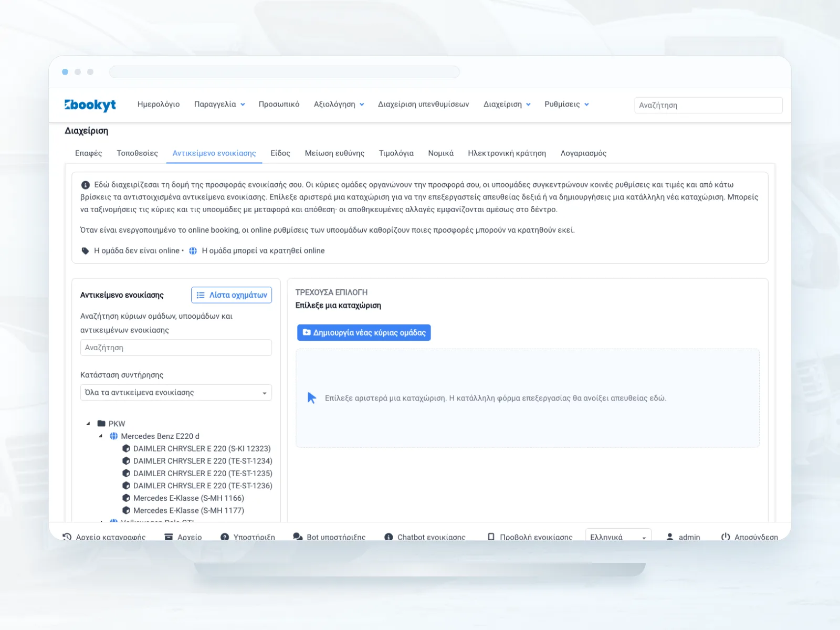Viewport: 840px width, 630px height.
Task: Click the rental object tree search field
Action: pyautogui.click(x=176, y=348)
